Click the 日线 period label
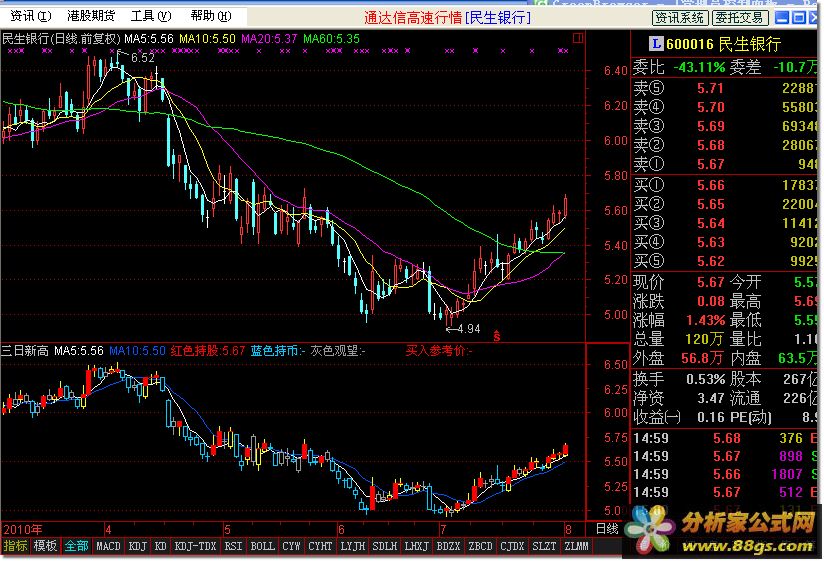Screen dimensions: 824x561 [x=607, y=528]
